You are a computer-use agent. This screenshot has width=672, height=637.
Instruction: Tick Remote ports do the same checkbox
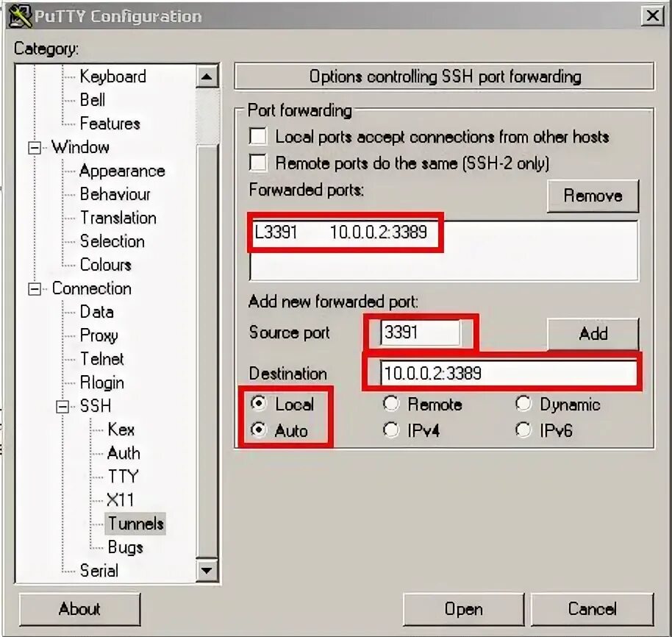(x=258, y=163)
